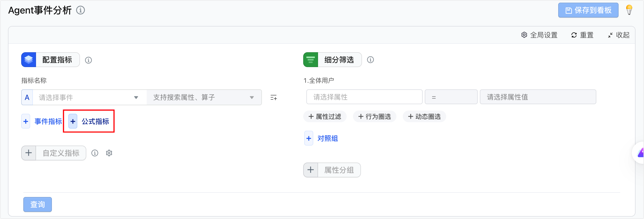Click the blue 配置指标 layers icon

point(29,60)
